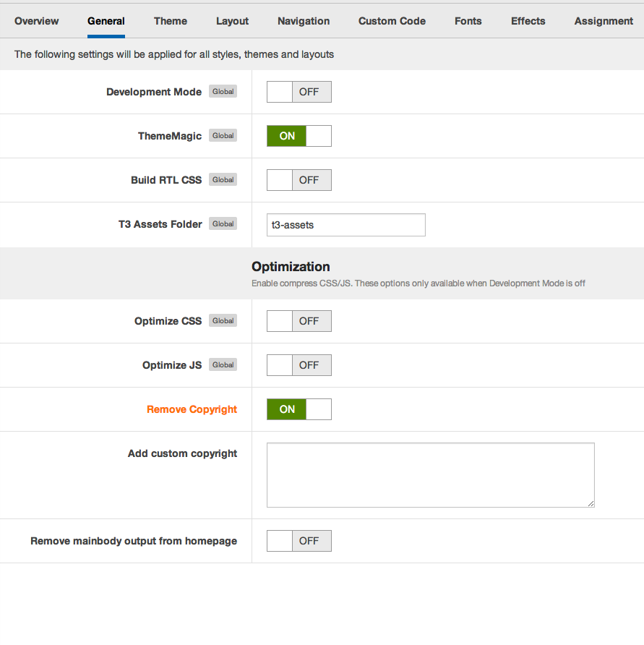Viewport: 644px width, 645px height.
Task: Click the Add custom copyright label
Action: coord(182,453)
